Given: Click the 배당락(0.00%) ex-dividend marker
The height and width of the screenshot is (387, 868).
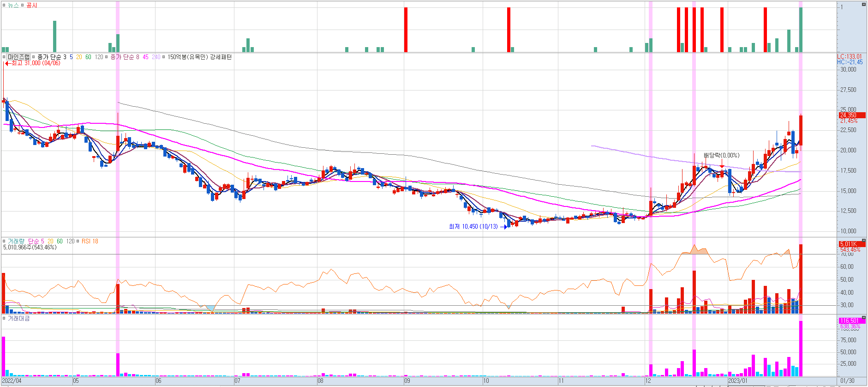Looking at the screenshot, I should coord(721,156).
